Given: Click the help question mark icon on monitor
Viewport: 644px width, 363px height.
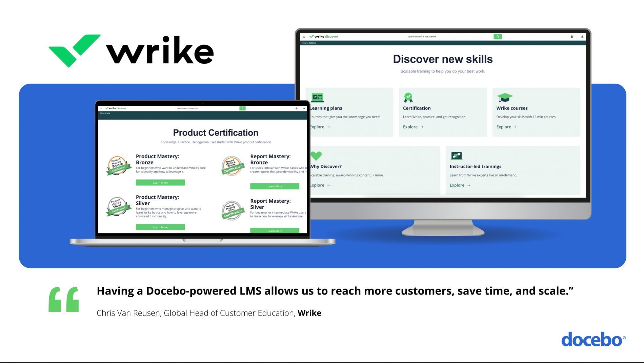Looking at the screenshot, I should 572,37.
